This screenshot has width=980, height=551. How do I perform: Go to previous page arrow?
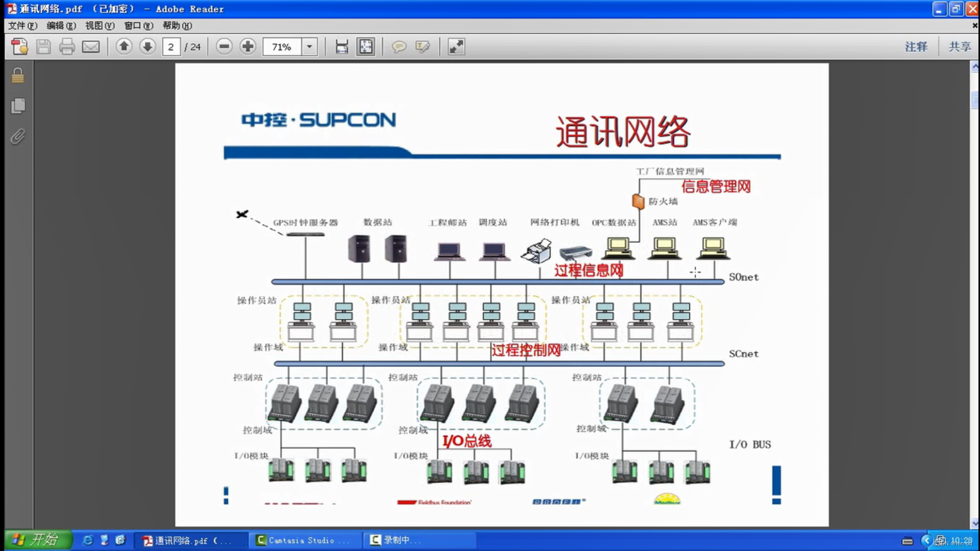point(124,47)
